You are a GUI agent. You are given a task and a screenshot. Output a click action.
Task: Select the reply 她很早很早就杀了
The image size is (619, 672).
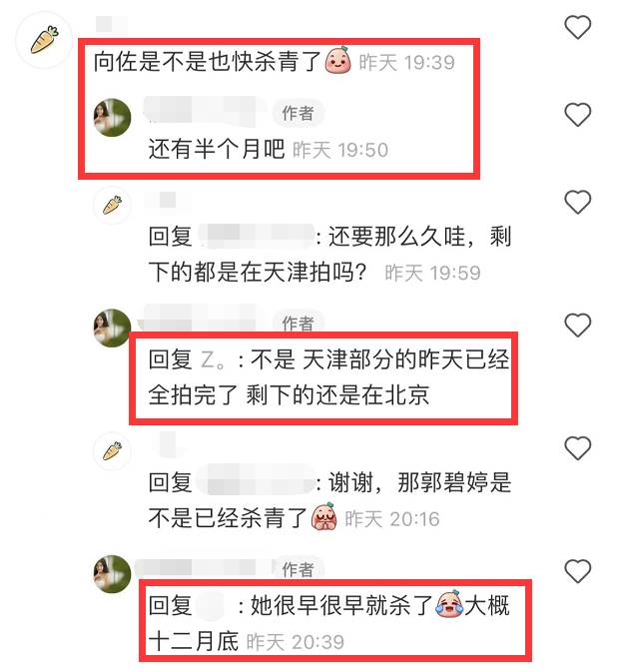(341, 605)
